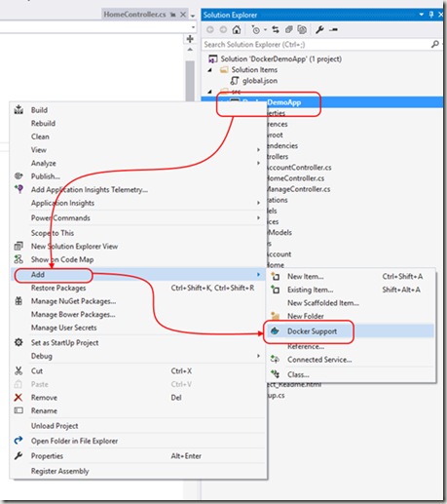Choose Unload Project
The height and width of the screenshot is (504, 447).
tap(55, 426)
